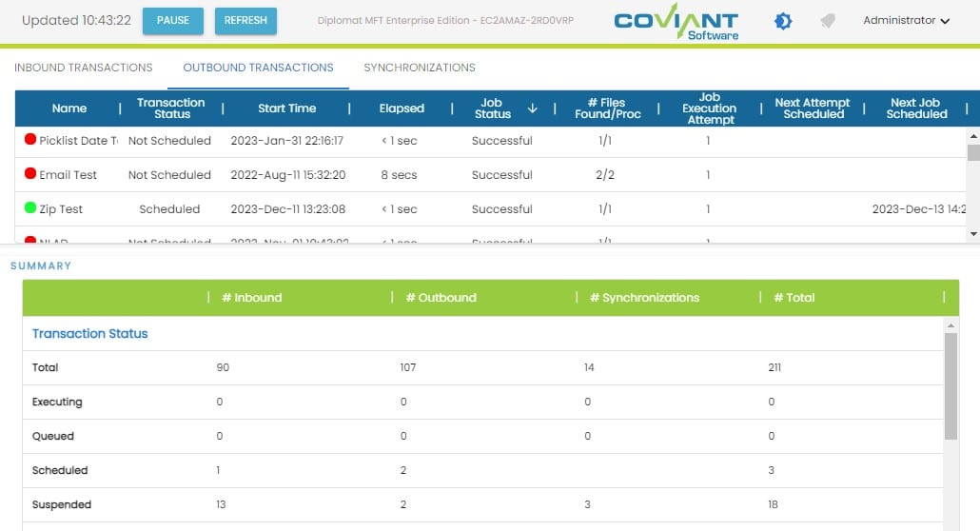Click Diplomat MFT Enterprise Edition text
This screenshot has width=980, height=531.
(445, 21)
